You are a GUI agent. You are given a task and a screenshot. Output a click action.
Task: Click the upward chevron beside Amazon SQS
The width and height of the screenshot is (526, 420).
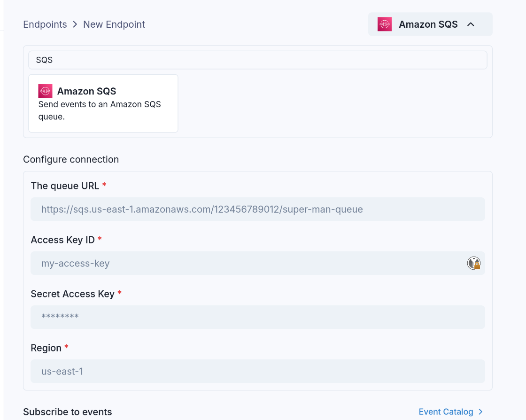click(470, 24)
